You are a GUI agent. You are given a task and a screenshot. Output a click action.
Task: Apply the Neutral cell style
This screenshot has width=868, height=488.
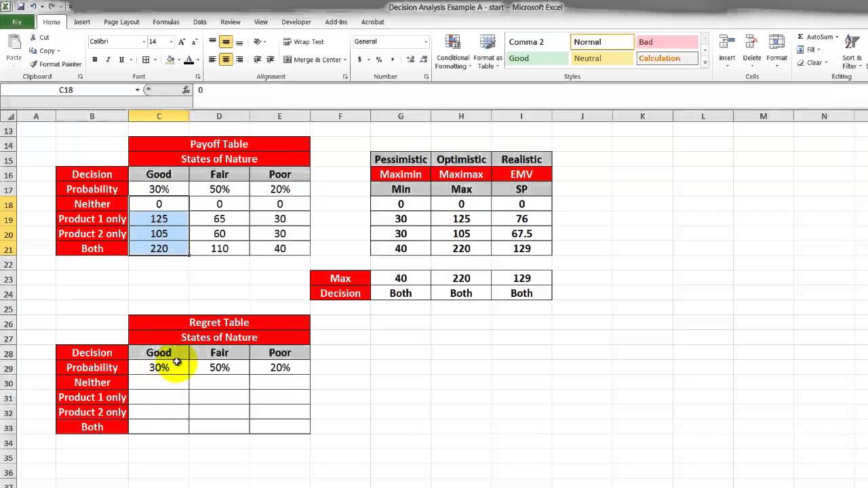(602, 58)
